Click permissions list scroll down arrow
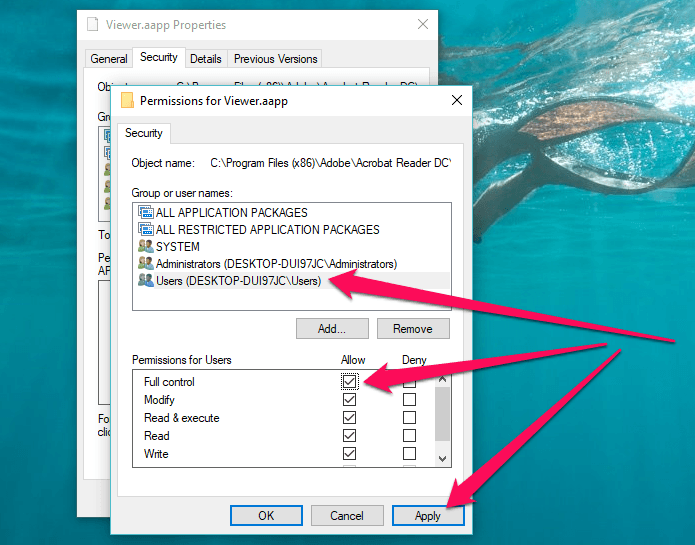695x545 pixels. [442, 459]
